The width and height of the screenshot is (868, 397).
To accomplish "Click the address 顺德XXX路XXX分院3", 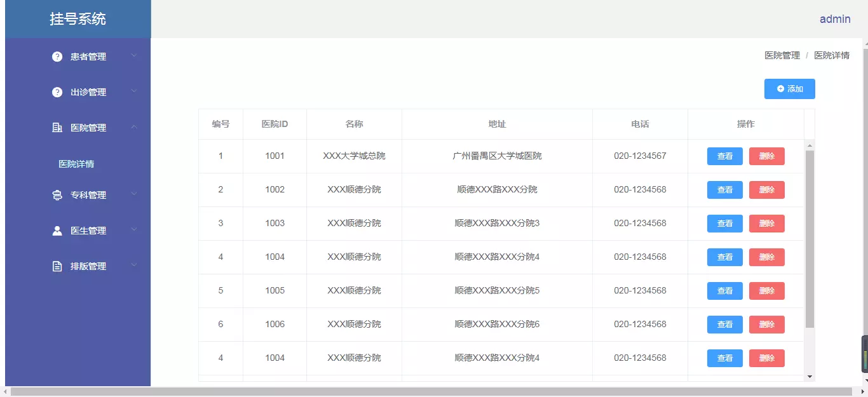I will point(497,223).
